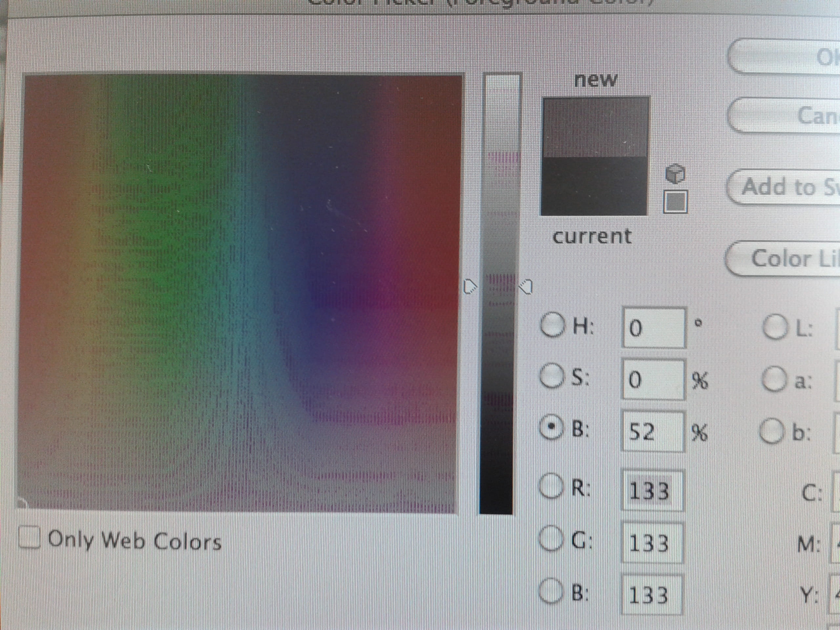This screenshot has height=630, width=840.
Task: Open the Color Libraries button
Action: click(786, 259)
